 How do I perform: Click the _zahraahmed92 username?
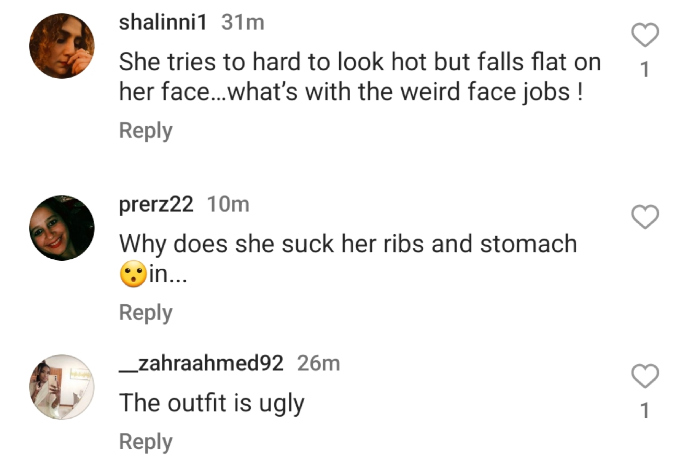(202, 363)
